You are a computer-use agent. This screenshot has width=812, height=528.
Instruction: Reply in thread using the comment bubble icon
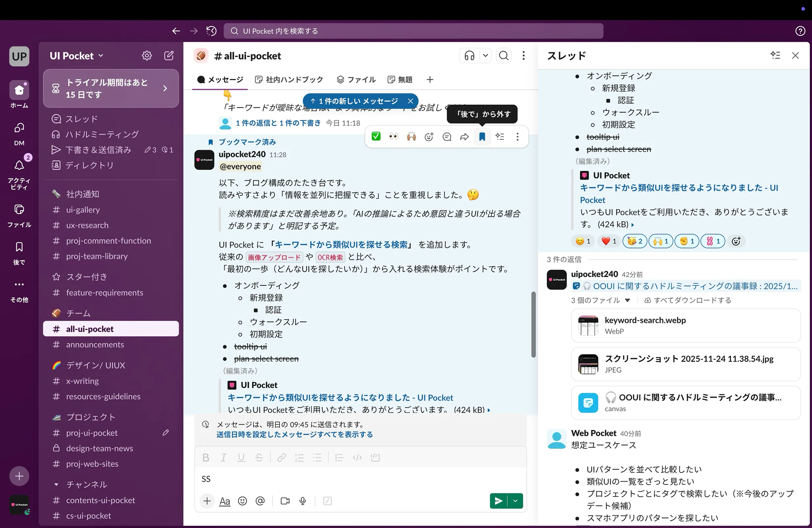coord(447,136)
